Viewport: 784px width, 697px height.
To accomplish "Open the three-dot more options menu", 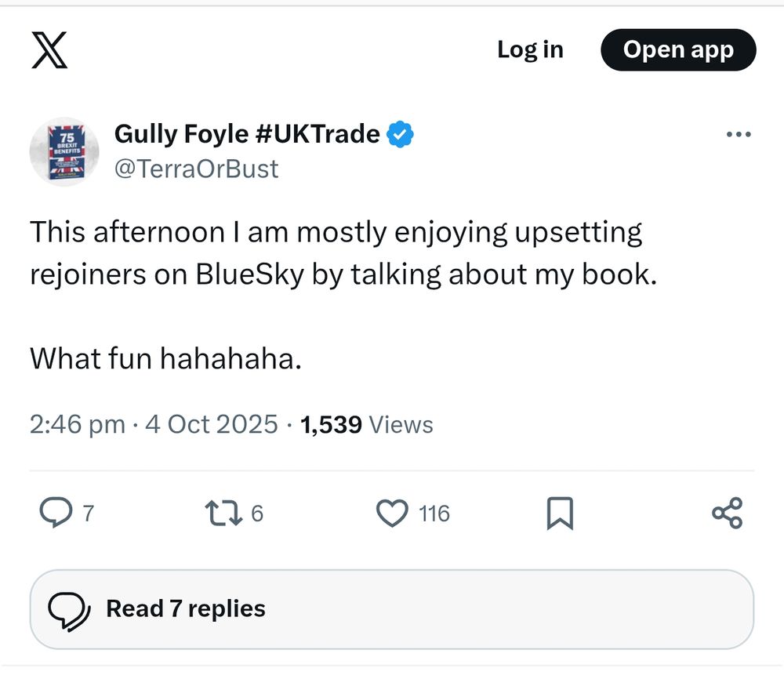I will (739, 135).
